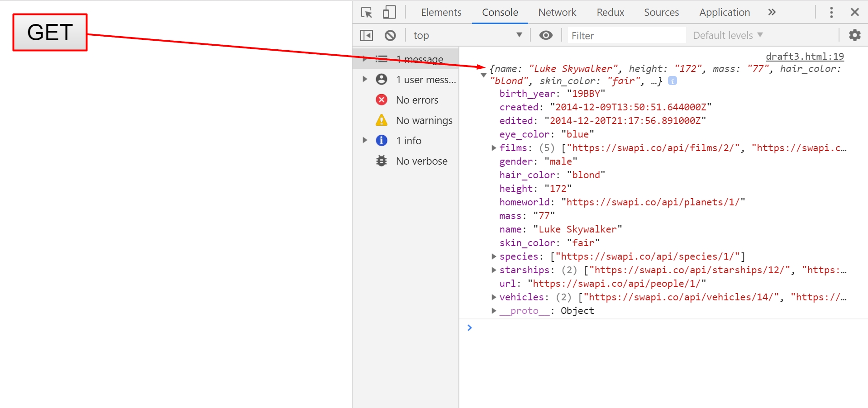Expand the films array
Viewport: 868px width, 408px height.
tap(494, 148)
